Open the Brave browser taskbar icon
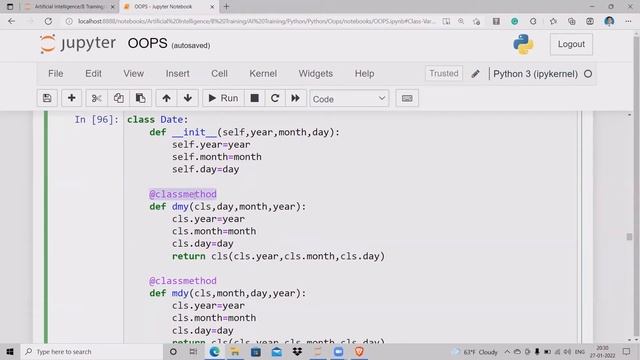 [x=359, y=351]
